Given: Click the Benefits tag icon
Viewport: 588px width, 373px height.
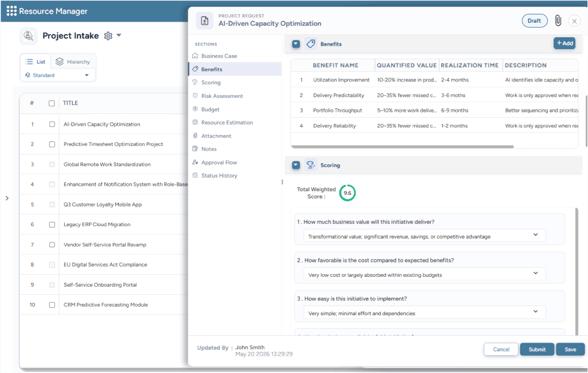Looking at the screenshot, I should point(311,44).
